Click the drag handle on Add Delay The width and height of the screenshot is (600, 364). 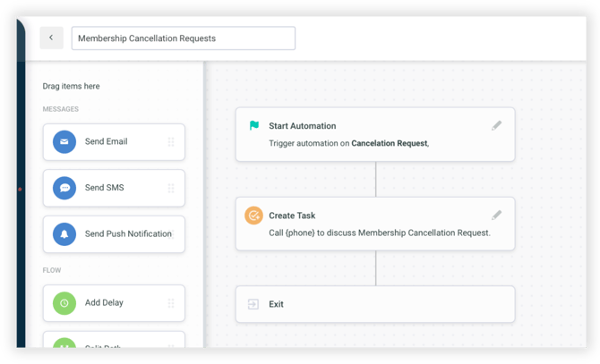pyautogui.click(x=171, y=303)
